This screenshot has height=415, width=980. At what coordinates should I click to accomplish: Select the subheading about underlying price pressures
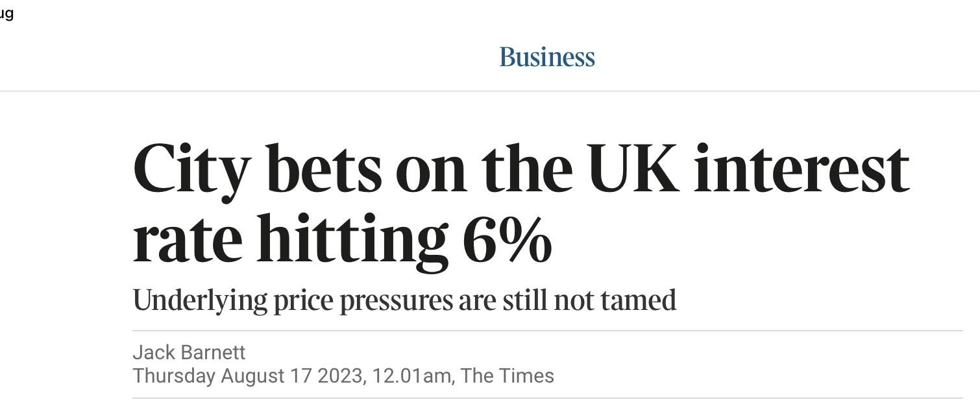[404, 300]
